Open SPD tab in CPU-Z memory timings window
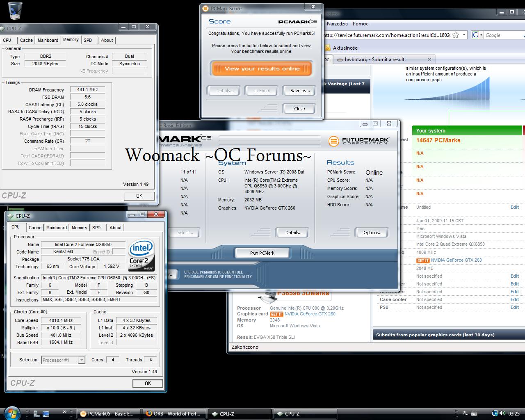 [x=88, y=40]
